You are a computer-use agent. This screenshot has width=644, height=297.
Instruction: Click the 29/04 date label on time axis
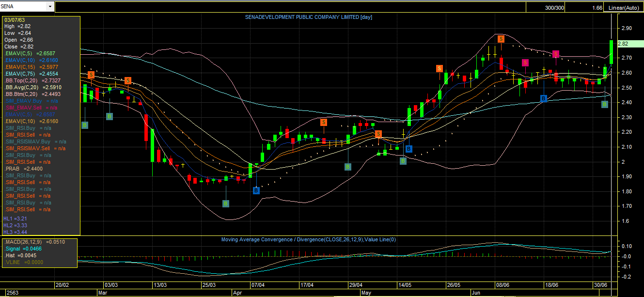(x=355, y=285)
